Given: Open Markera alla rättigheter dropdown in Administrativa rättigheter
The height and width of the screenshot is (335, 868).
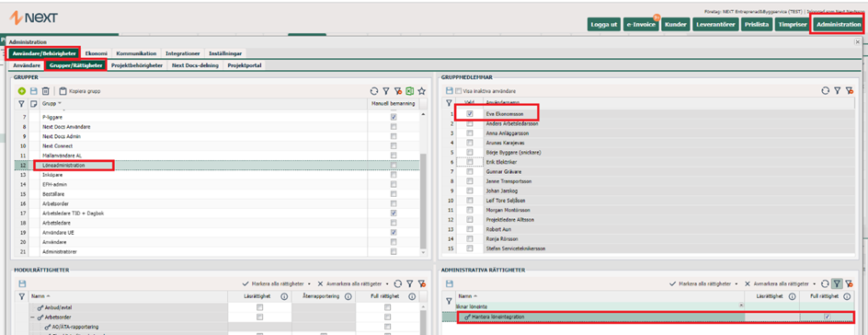Looking at the screenshot, I should 703,283.
